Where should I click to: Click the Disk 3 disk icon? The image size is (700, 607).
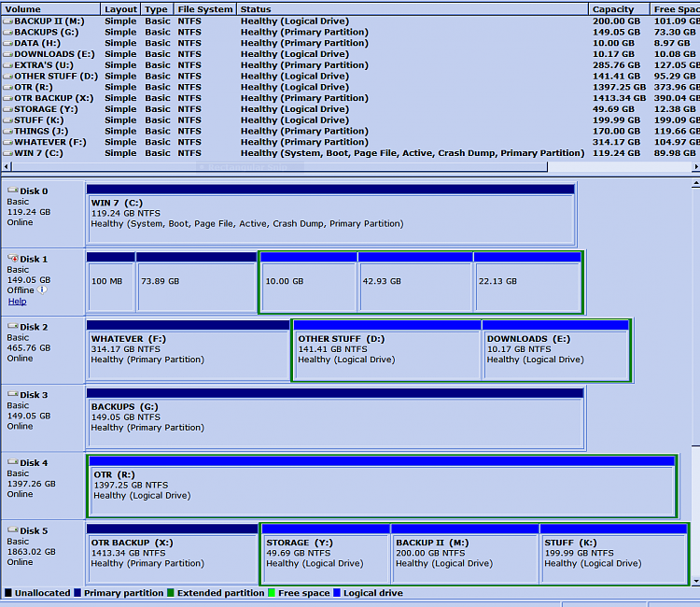pyautogui.click(x=12, y=394)
